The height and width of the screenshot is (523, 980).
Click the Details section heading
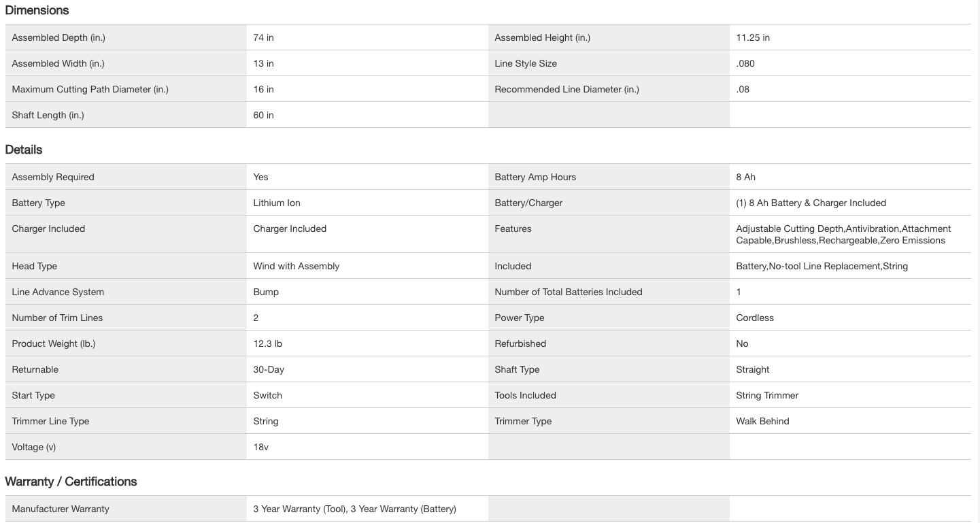[24, 150]
